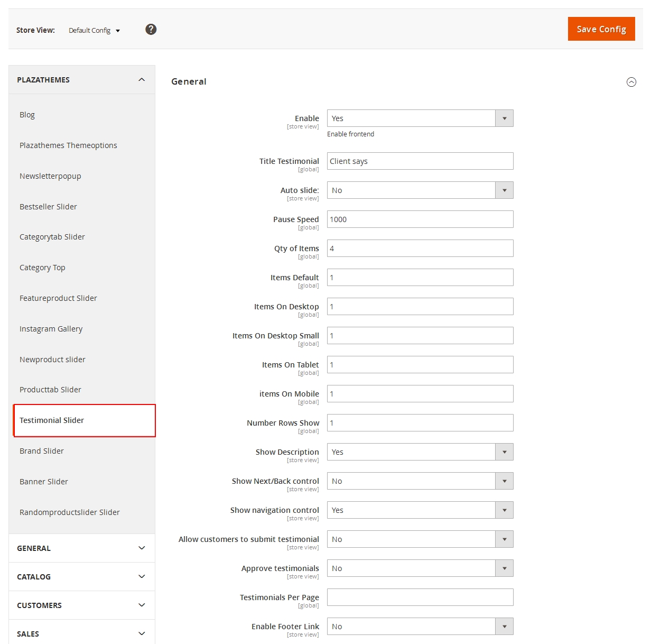Click the help question mark icon

[151, 30]
